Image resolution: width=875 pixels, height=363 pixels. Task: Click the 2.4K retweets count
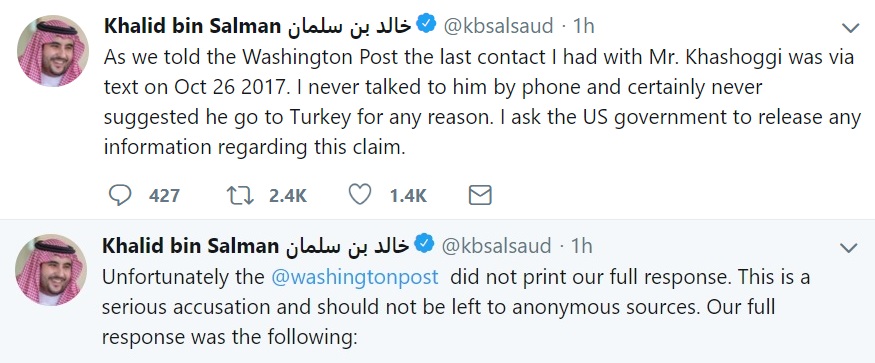tap(288, 195)
